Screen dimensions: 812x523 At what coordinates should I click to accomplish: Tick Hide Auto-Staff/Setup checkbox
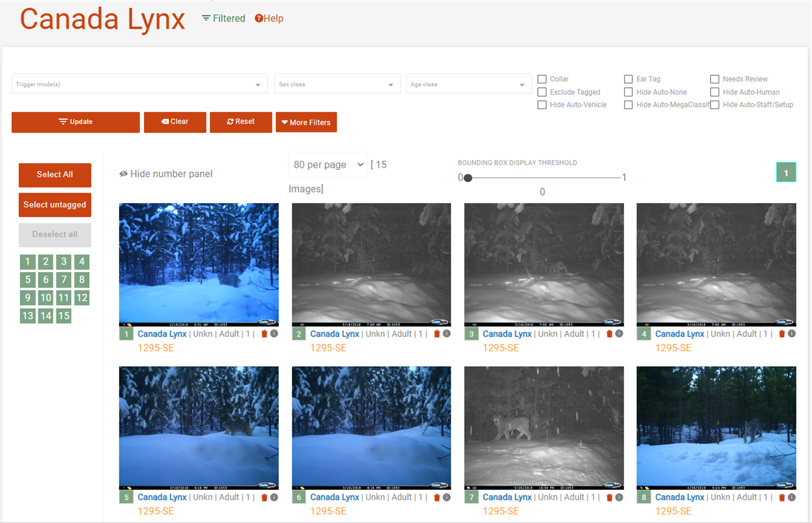pyautogui.click(x=715, y=105)
